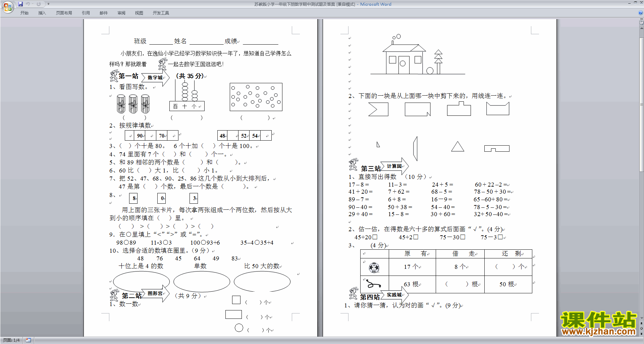
Task: Click the macro recording icon in status bar
Action: pyautogui.click(x=29, y=340)
